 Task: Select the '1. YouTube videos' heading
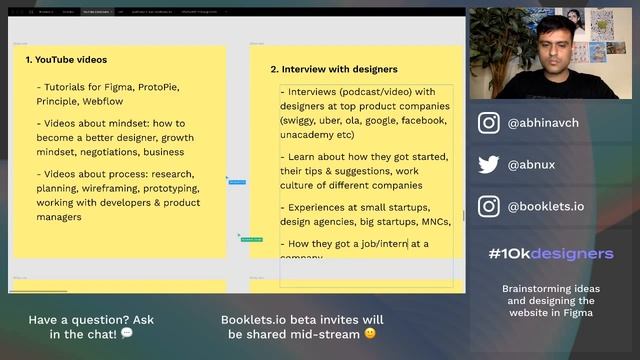click(66, 60)
